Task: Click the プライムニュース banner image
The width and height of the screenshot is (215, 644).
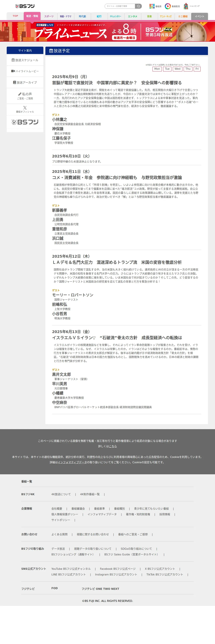Action: [x=107, y=31]
